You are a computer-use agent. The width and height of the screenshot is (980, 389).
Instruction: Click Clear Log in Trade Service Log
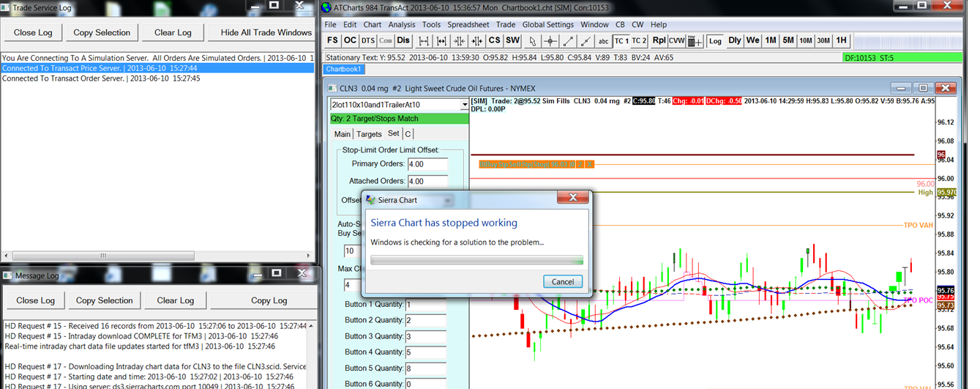(173, 32)
